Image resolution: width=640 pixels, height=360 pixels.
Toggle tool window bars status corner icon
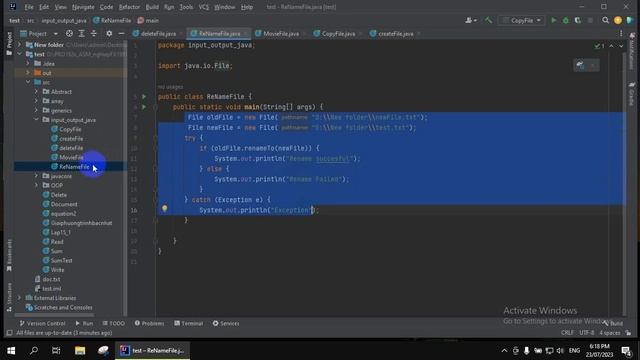coord(9,333)
